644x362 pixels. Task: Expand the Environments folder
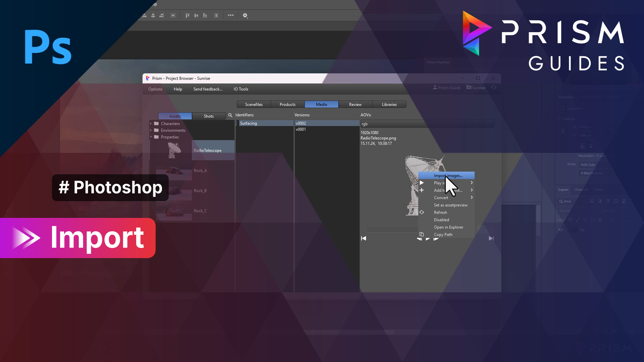(x=151, y=130)
